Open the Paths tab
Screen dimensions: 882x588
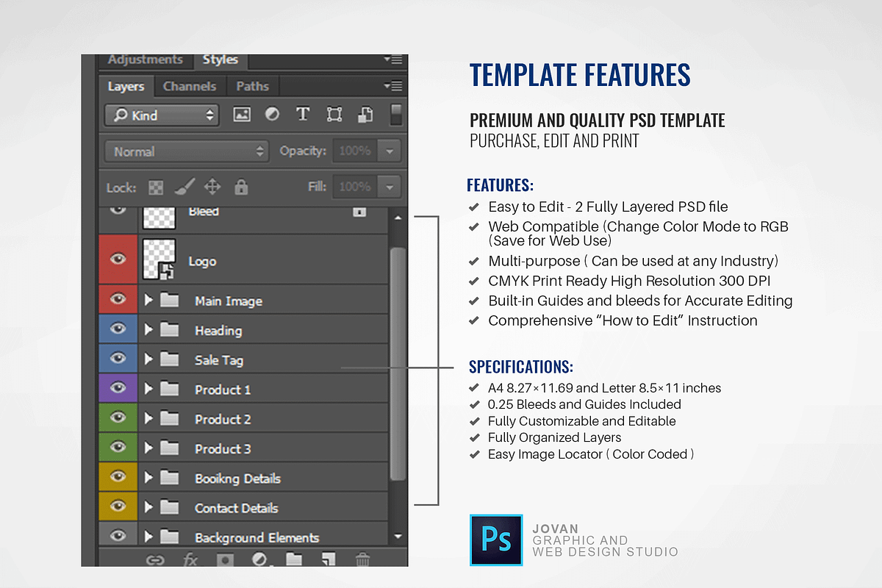point(252,86)
